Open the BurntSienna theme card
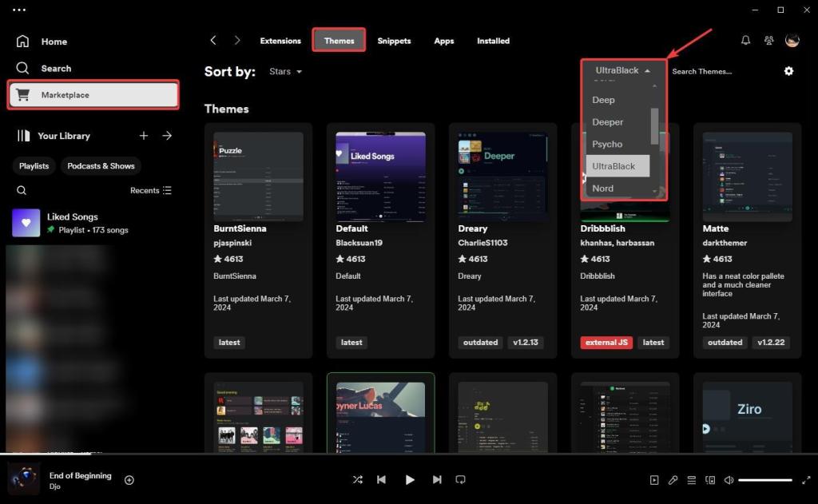 pyautogui.click(x=258, y=240)
